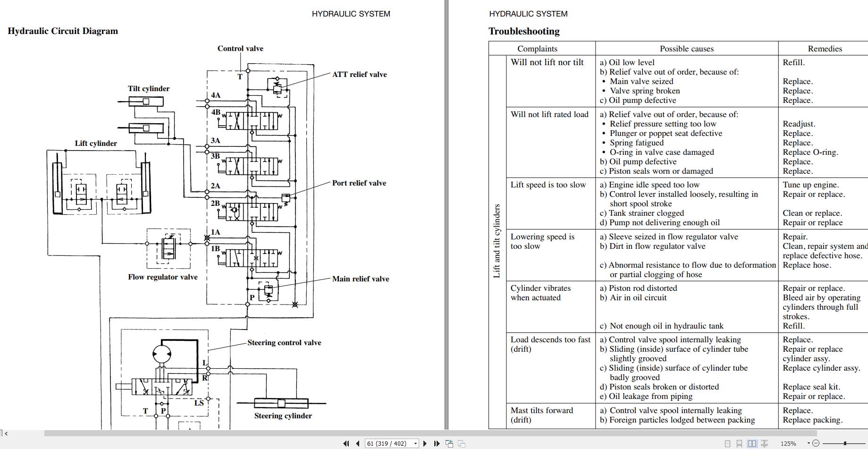Viewport: 868px width, 449px height.
Task: Click the horizontal scrollbar
Action: point(430,433)
